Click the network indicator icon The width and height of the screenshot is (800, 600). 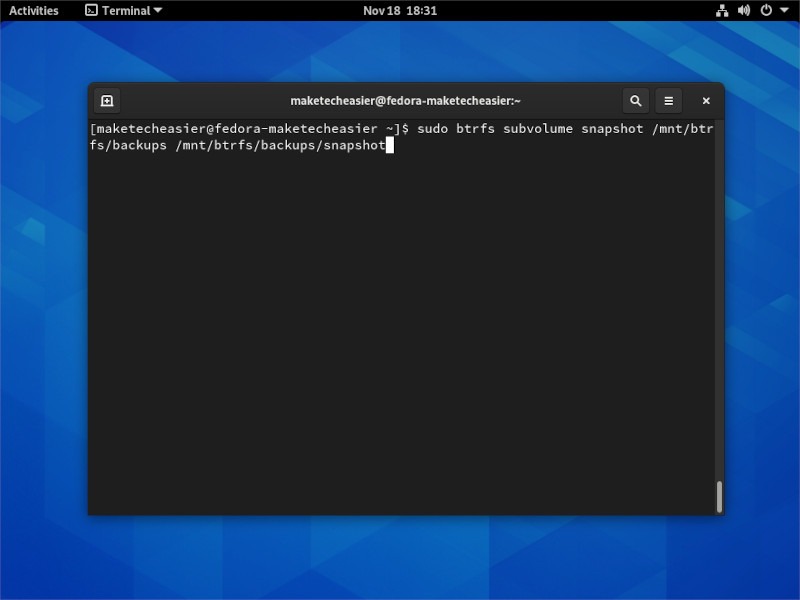pos(722,11)
